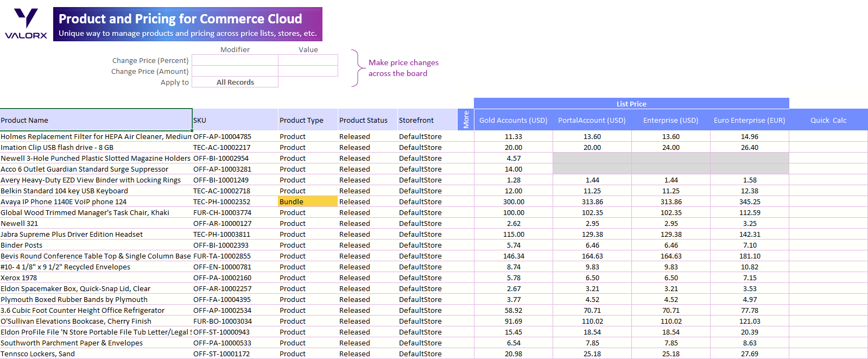Select the Southworth Parchment Paper & Envelopes cell
The width and height of the screenshot is (868, 359).
(96, 343)
